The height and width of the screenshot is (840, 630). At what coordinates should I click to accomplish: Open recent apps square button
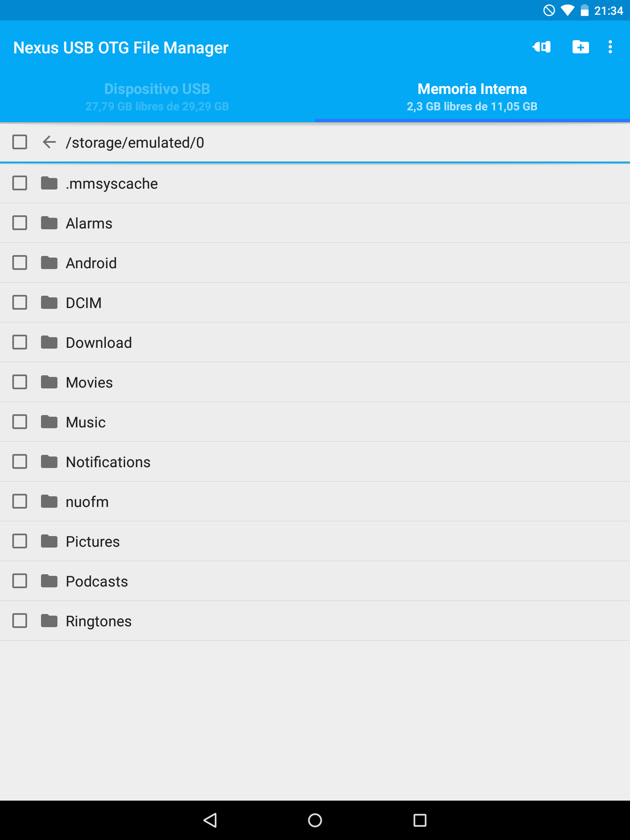(420, 820)
